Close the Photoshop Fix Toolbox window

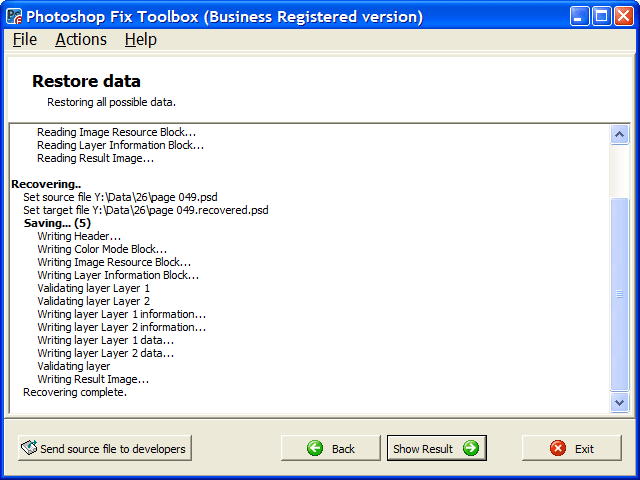624,17
